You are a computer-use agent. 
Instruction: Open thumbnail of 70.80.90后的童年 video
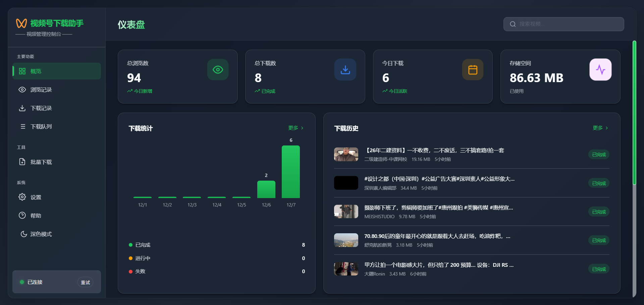[346, 240]
